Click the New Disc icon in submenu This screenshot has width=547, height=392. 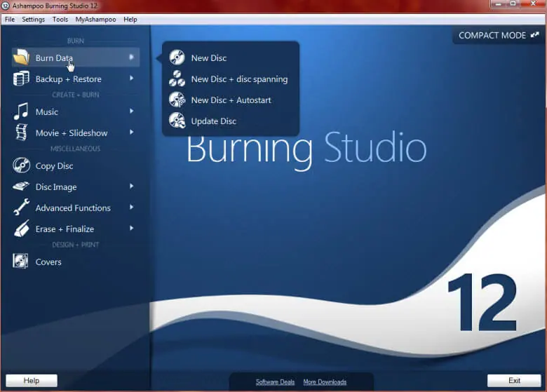tap(177, 58)
